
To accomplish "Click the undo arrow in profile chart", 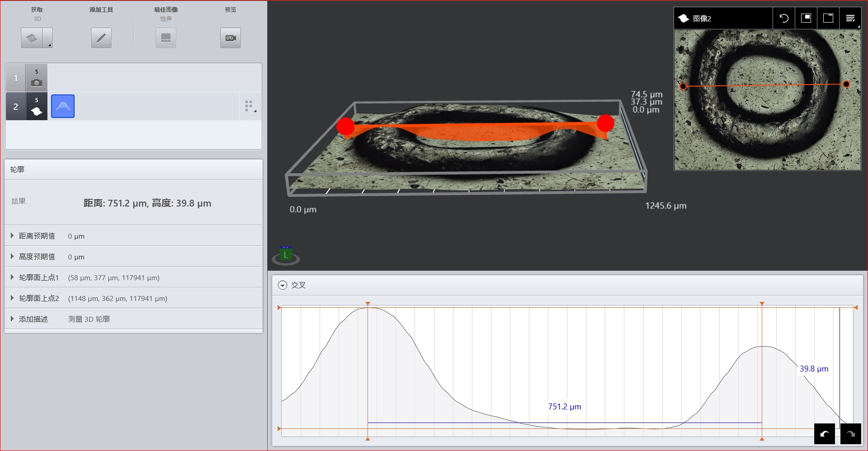I will [824, 434].
